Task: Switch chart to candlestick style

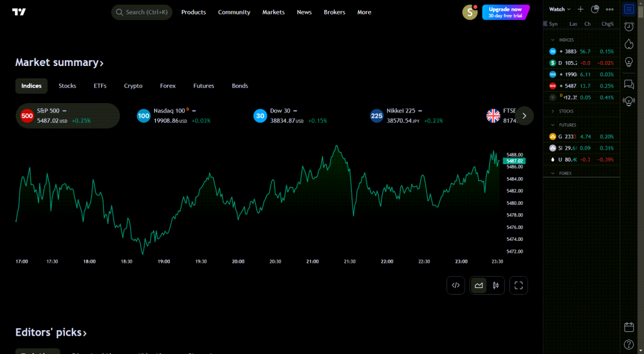Action: tap(496, 285)
